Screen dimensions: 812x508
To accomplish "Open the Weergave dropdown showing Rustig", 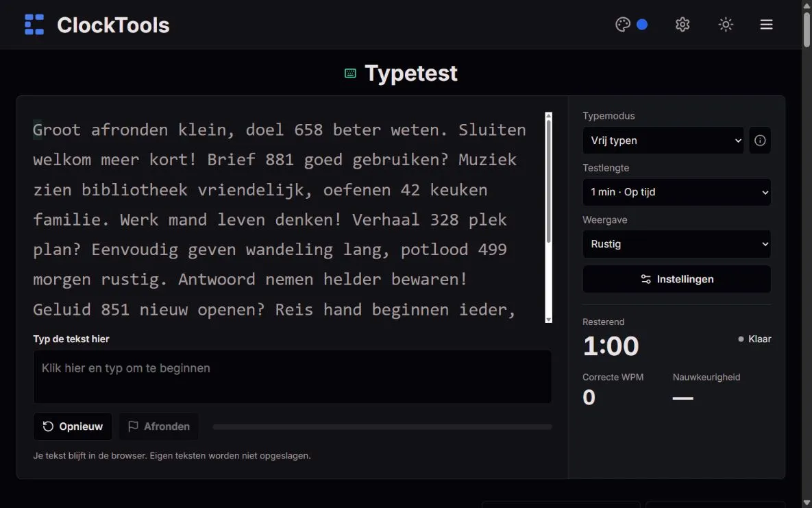I will (676, 244).
